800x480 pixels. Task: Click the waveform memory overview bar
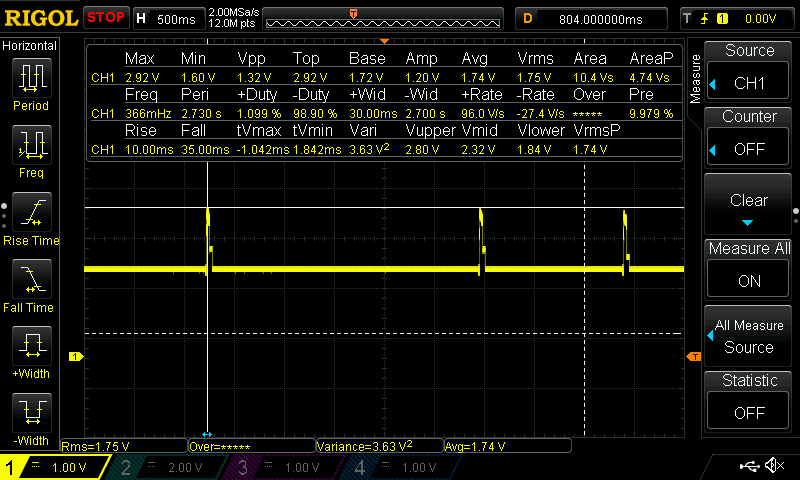383,19
